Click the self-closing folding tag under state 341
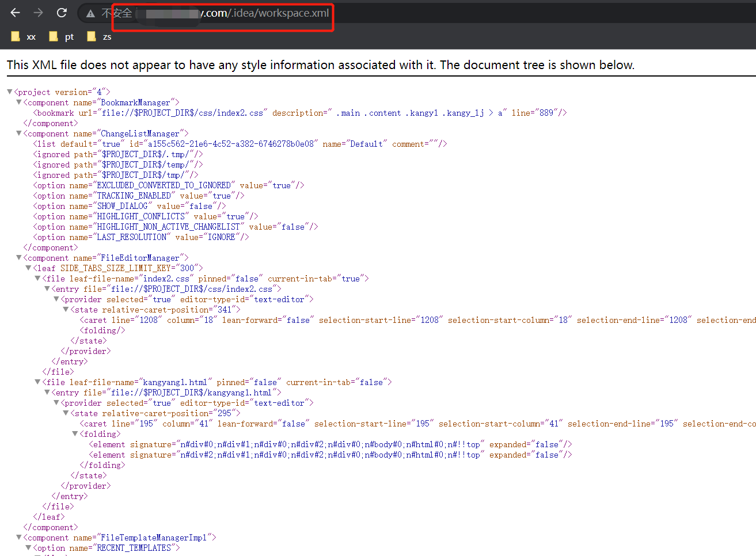The image size is (756, 556). tap(102, 330)
